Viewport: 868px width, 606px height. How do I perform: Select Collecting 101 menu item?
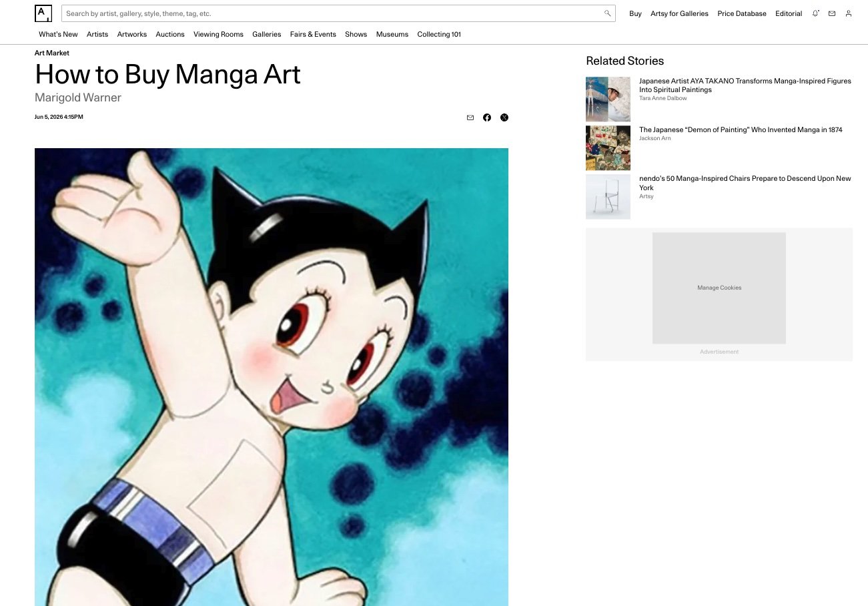(x=439, y=34)
